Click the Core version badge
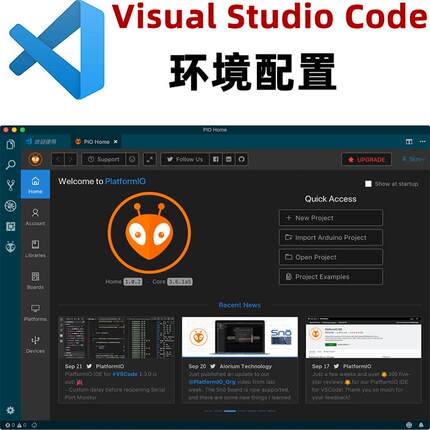Image resolution: width=430 pixels, height=430 pixels. click(x=180, y=282)
